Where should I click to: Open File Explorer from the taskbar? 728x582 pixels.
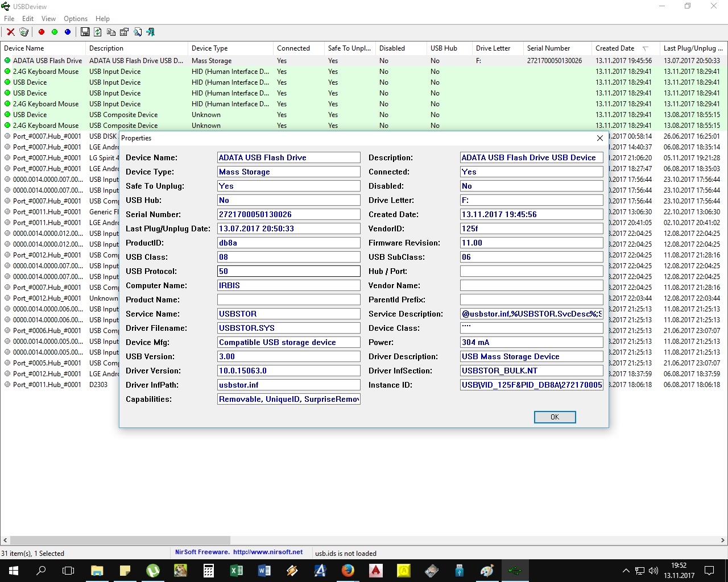[97, 571]
